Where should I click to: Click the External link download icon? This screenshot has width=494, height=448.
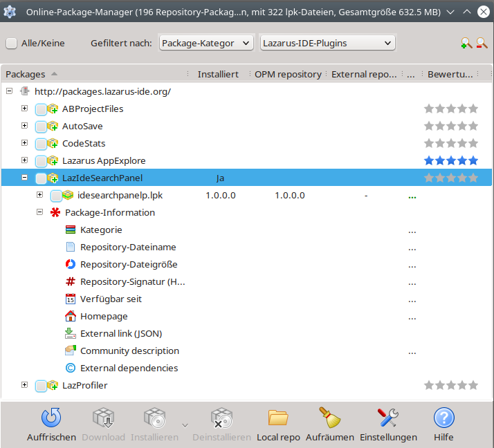pyautogui.click(x=71, y=333)
